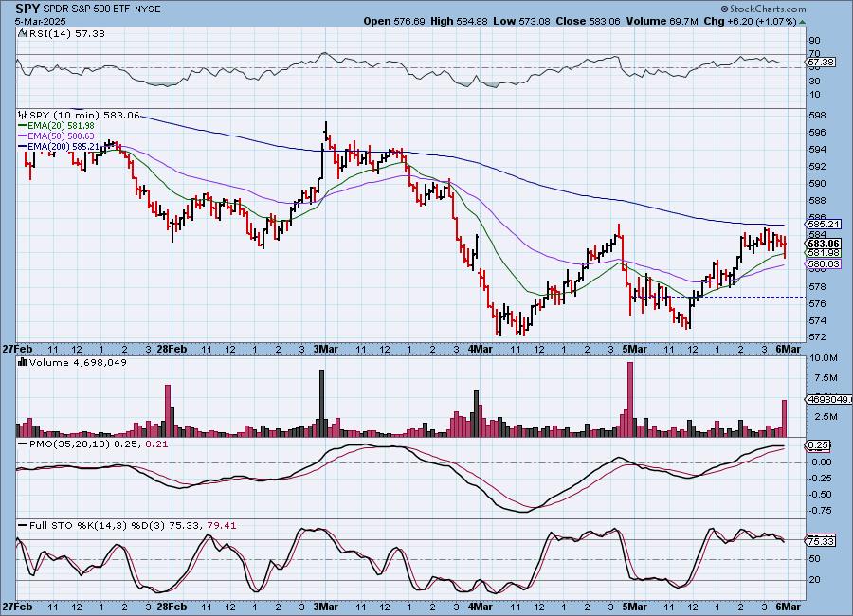Click the High 584.88 value
Image resolution: width=853 pixels, height=616 pixels.
(x=459, y=21)
